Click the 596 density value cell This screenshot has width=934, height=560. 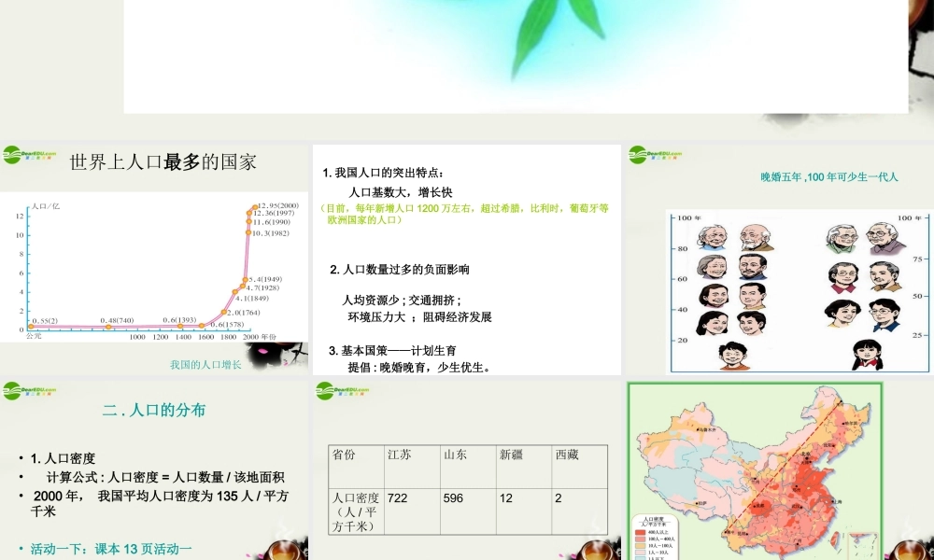(468, 511)
